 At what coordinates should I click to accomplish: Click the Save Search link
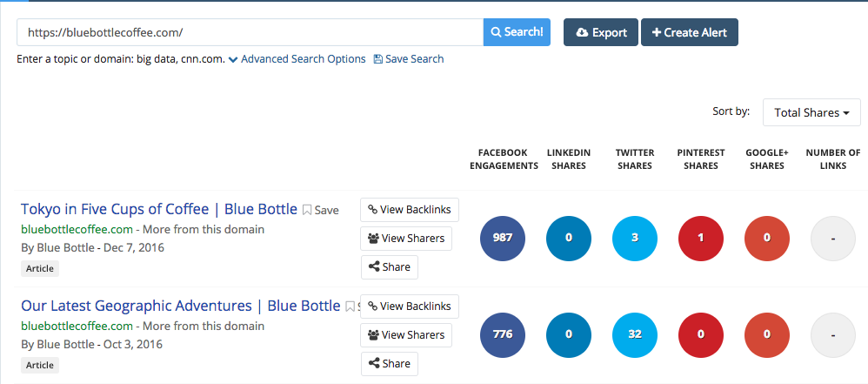click(x=409, y=58)
